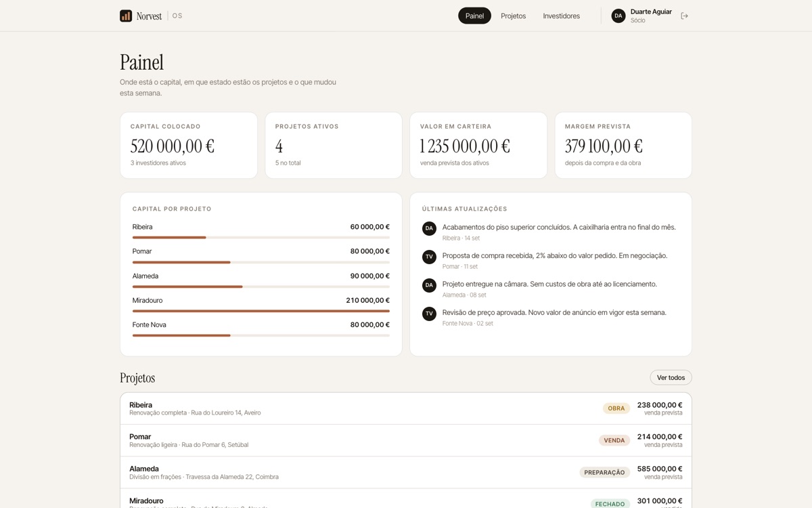
Task: Click the 1 235 000,00 € portfolio value
Action: 465,146
